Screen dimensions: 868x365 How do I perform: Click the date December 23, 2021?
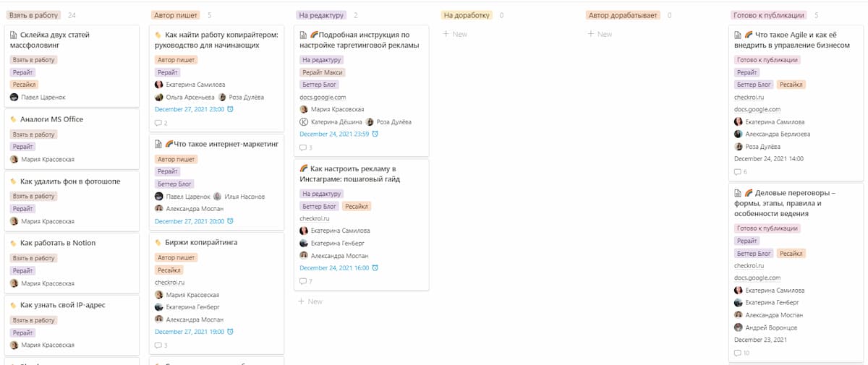tap(759, 340)
